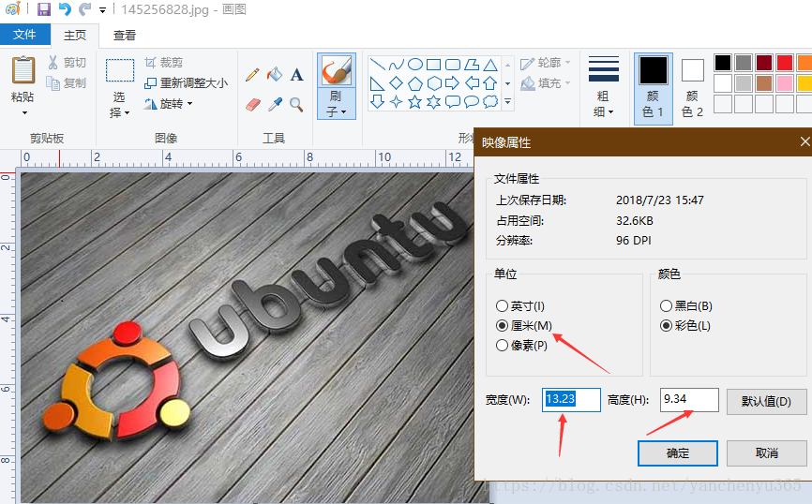Select the diamond shape
Viewport: 812px width, 504px height.
(x=397, y=82)
